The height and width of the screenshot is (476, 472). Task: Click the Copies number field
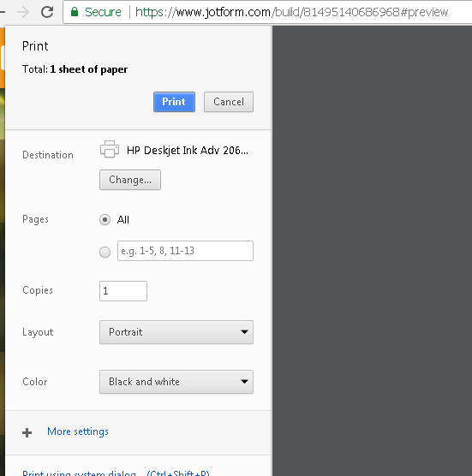coord(123,291)
